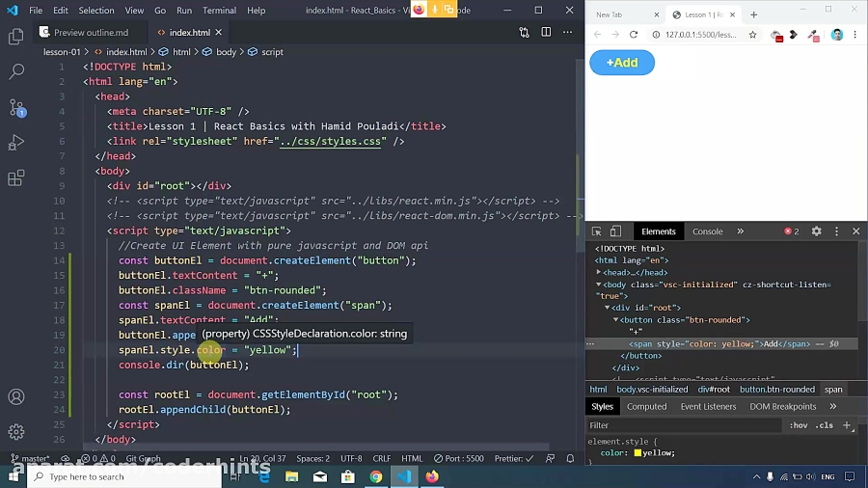Image resolution: width=868 pixels, height=488 pixels.
Task: Activate the DevTools inspect element picker
Action: 597,231
